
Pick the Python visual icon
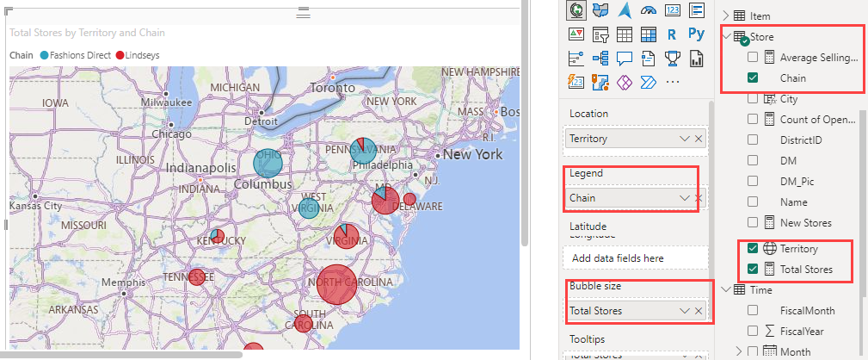pyautogui.click(x=696, y=34)
